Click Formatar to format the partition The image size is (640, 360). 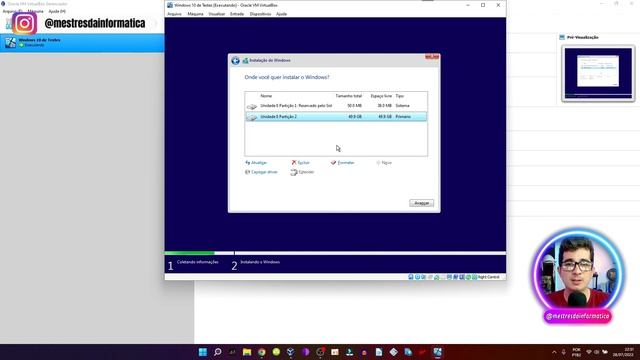click(342, 162)
